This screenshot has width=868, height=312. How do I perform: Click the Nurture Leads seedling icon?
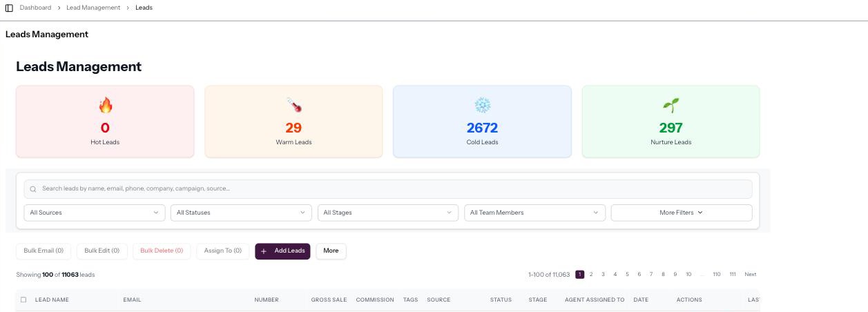[671, 105]
